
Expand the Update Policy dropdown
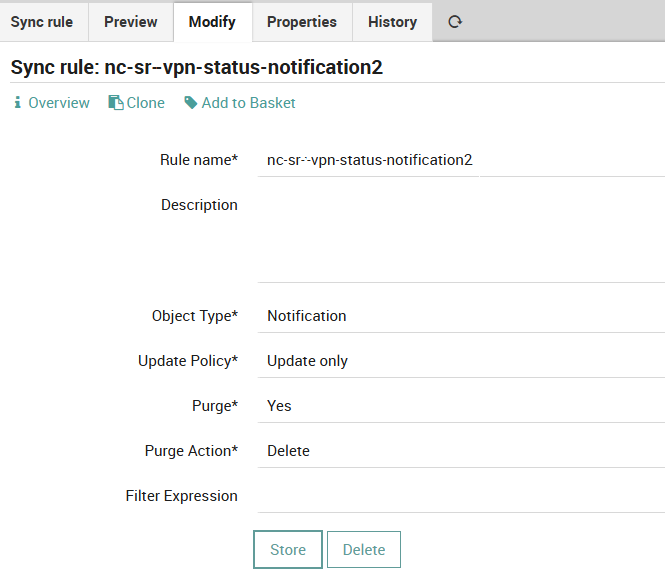460,361
